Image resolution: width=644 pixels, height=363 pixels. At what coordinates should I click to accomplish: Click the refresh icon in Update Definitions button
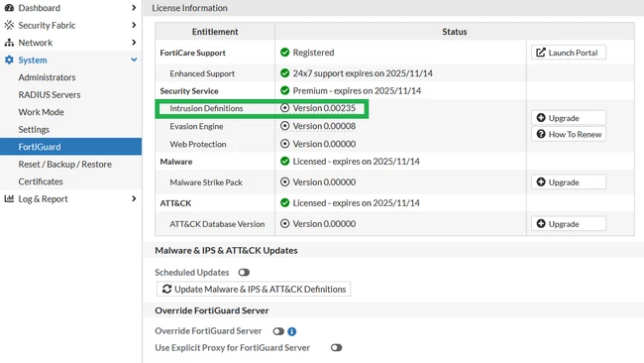click(x=166, y=289)
